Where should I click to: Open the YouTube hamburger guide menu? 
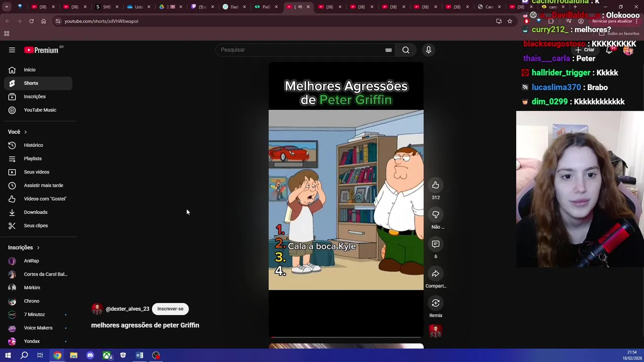pos(12,50)
